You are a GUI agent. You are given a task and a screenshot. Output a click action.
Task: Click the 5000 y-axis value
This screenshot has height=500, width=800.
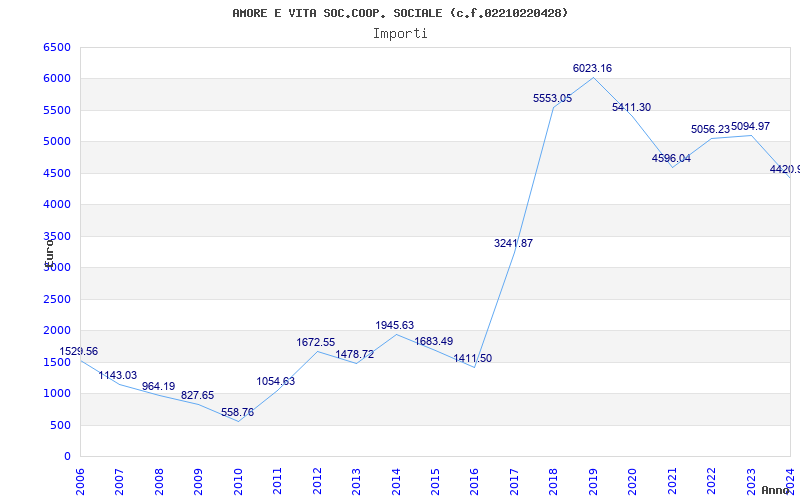pyautogui.click(x=57, y=142)
